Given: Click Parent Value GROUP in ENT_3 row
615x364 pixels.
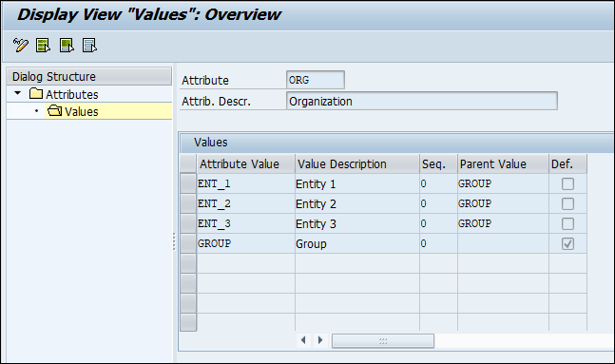Looking at the screenshot, I should [x=503, y=223].
